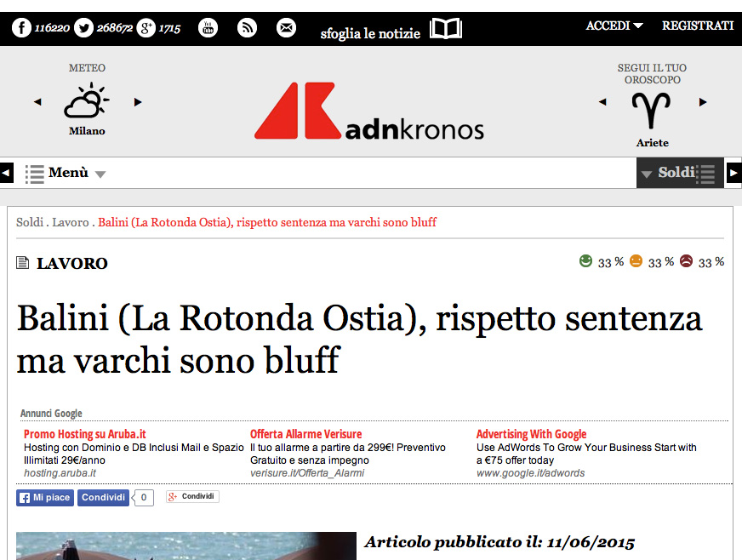Click the 'Annunci Google' label
Image resolution: width=742 pixels, height=560 pixels.
click(x=51, y=414)
